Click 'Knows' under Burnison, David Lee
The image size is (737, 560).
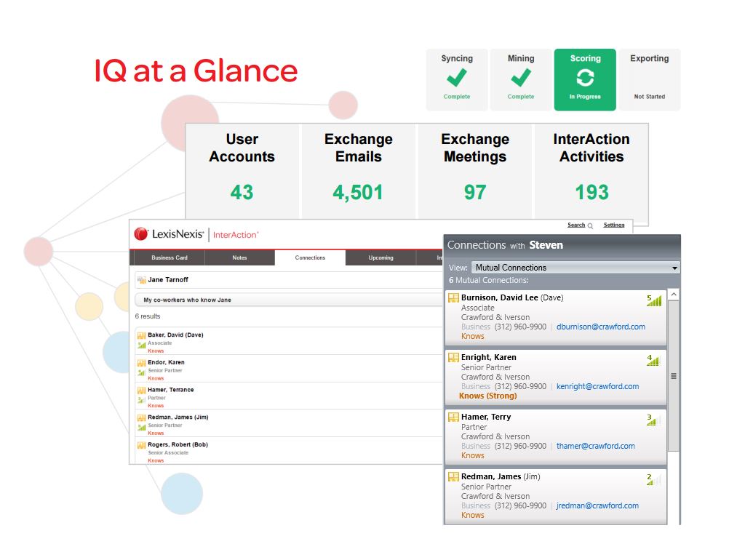click(x=472, y=336)
